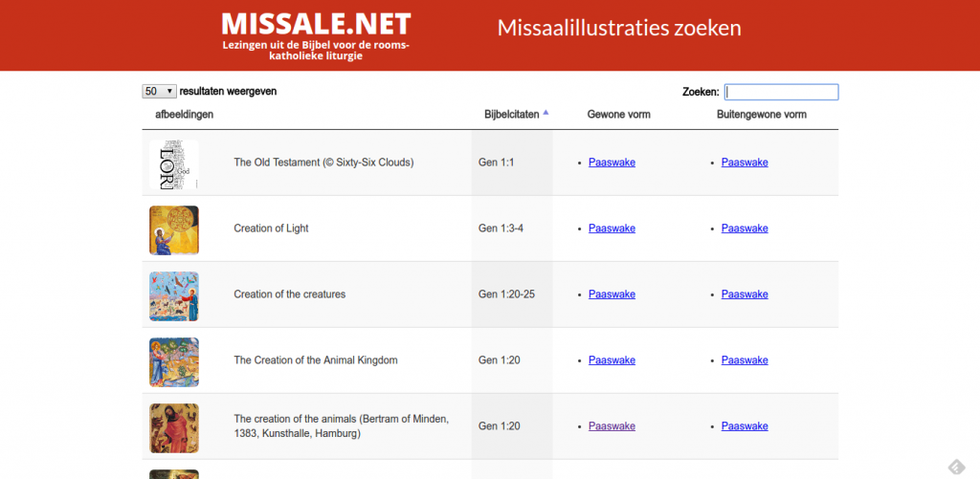Follow Gewone vorm Paaswake link for Gen 1:20-25

click(612, 294)
